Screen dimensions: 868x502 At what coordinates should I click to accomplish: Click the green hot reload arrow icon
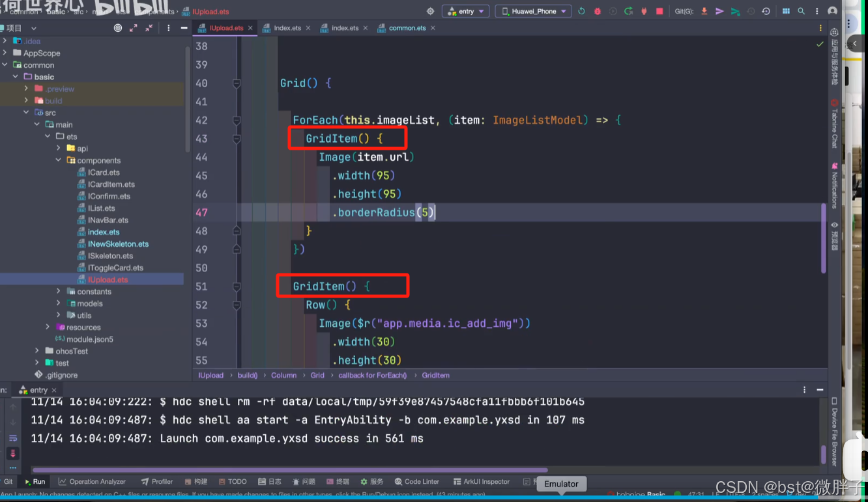[x=628, y=11]
